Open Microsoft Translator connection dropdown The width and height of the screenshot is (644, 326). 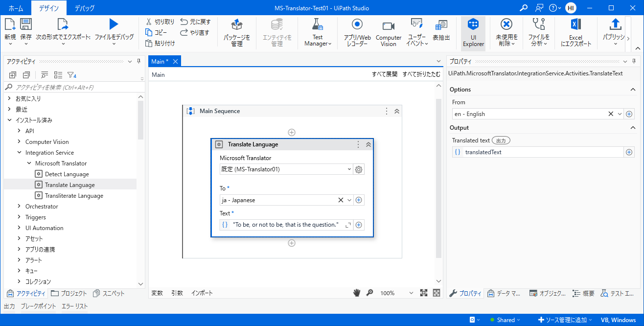[349, 169]
